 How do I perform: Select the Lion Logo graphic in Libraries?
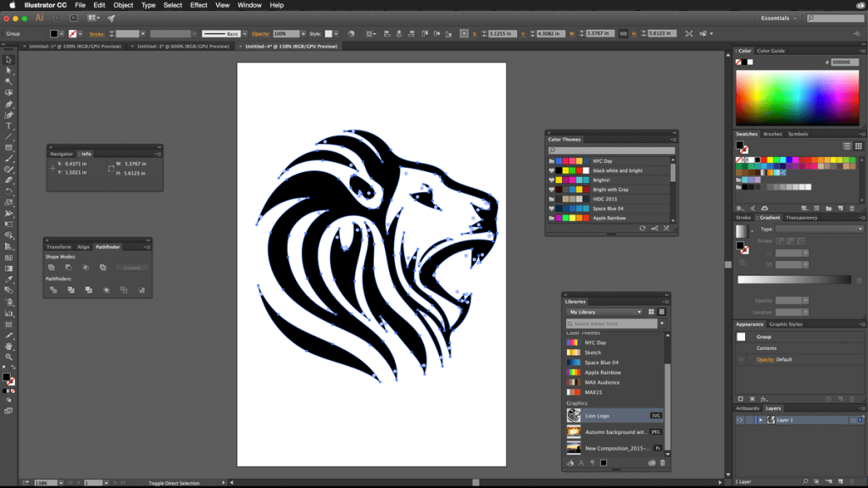[x=614, y=415]
